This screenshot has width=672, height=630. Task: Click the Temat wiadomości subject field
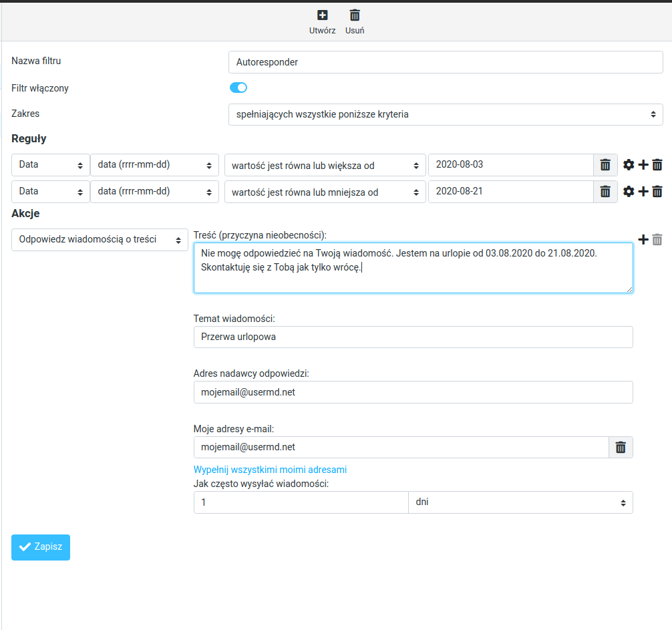click(x=413, y=337)
